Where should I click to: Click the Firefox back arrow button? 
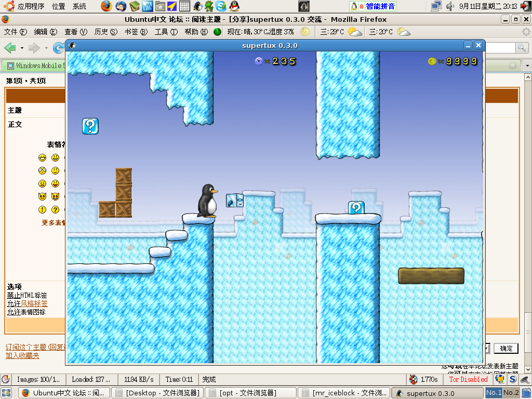(x=10, y=48)
